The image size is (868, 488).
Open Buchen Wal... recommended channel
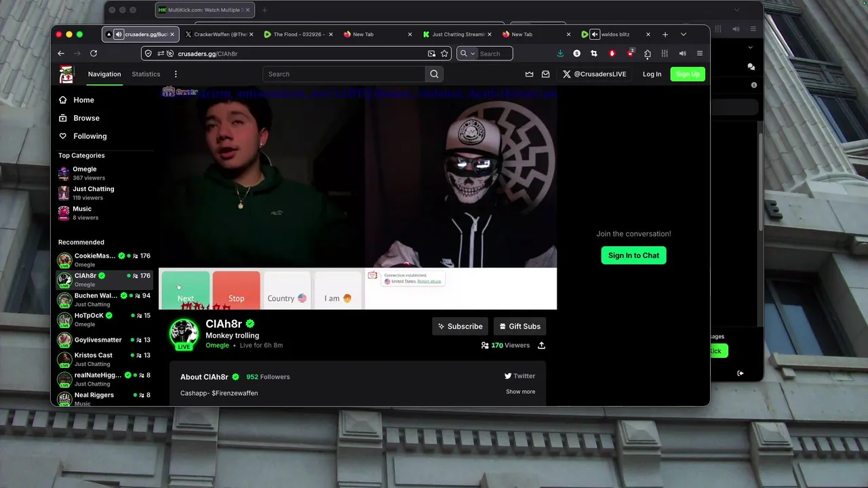[104, 300]
